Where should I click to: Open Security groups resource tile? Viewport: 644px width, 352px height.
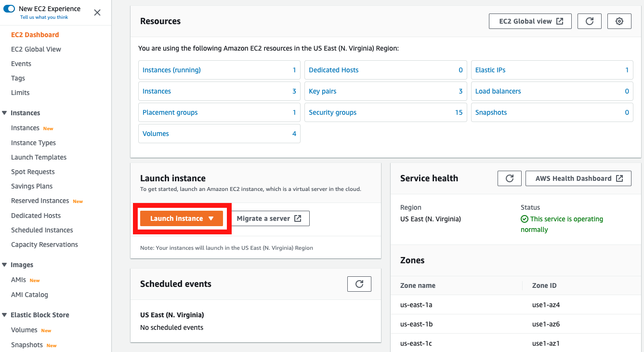click(x=386, y=112)
